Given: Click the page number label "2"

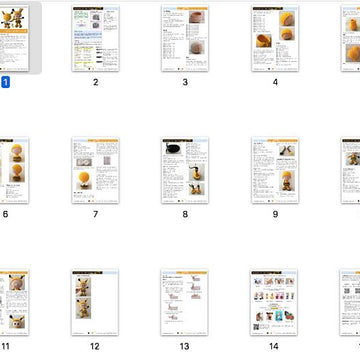Looking at the screenshot, I should pos(96,82).
